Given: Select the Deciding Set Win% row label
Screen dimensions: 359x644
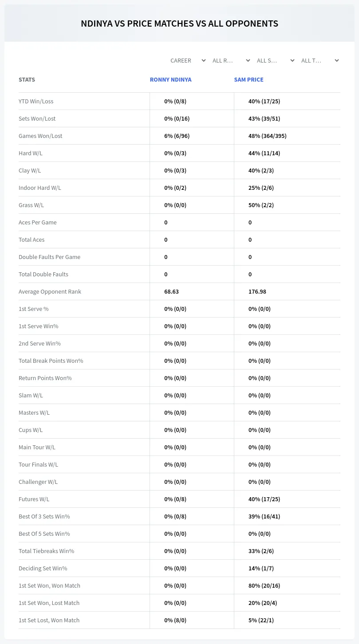Looking at the screenshot, I should tap(43, 568).
